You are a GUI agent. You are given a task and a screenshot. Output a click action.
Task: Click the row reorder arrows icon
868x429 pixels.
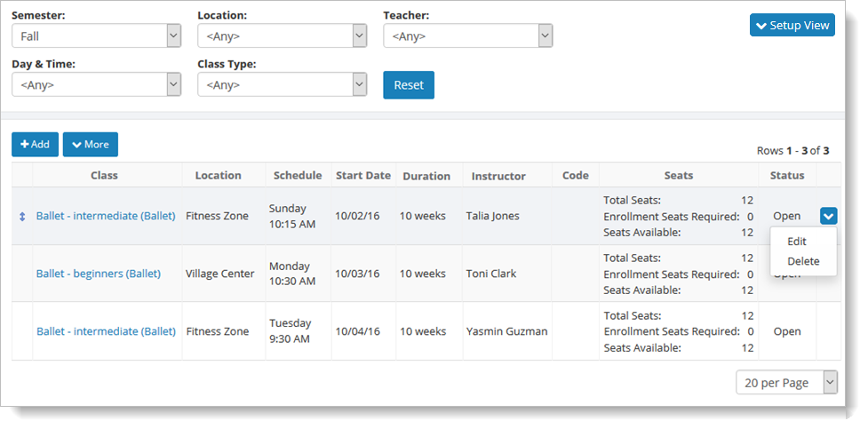[x=22, y=216]
